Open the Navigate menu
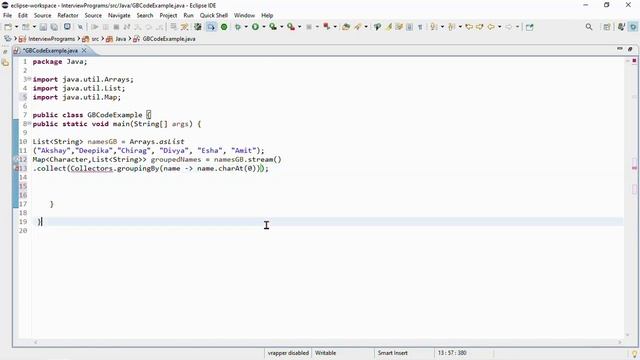 [119, 15]
